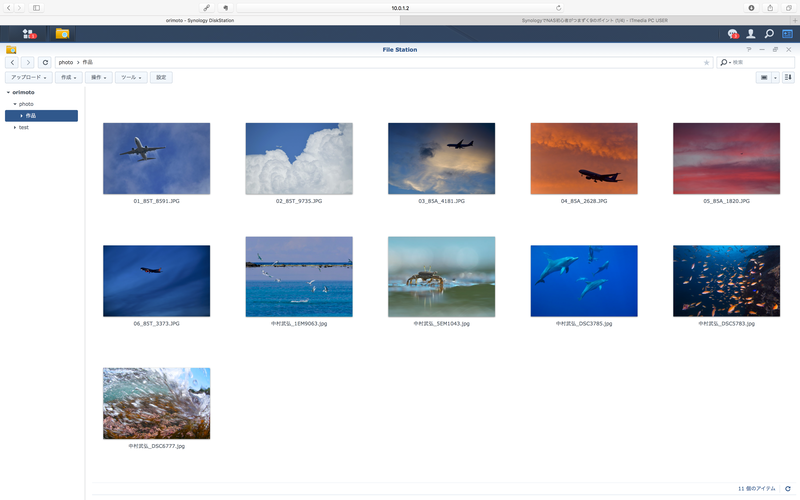This screenshot has width=800, height=500.
Task: Toggle Safari sidebar button
Action: point(36,8)
